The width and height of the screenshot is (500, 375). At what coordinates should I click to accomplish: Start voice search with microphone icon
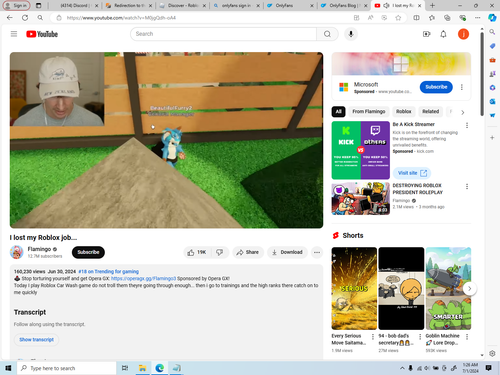pyautogui.click(x=351, y=34)
